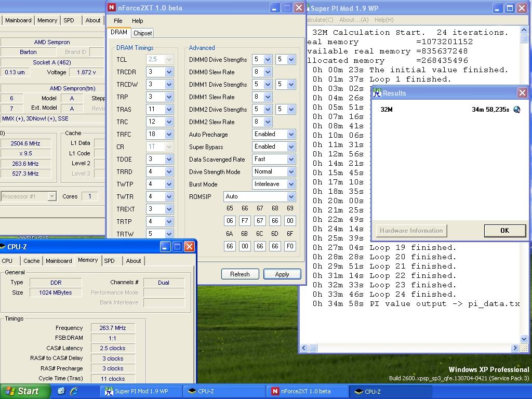Click the core speed value 2504.6 MHz

click(25, 143)
